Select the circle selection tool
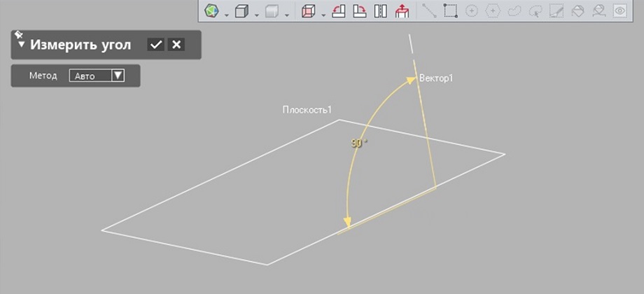 click(x=472, y=11)
